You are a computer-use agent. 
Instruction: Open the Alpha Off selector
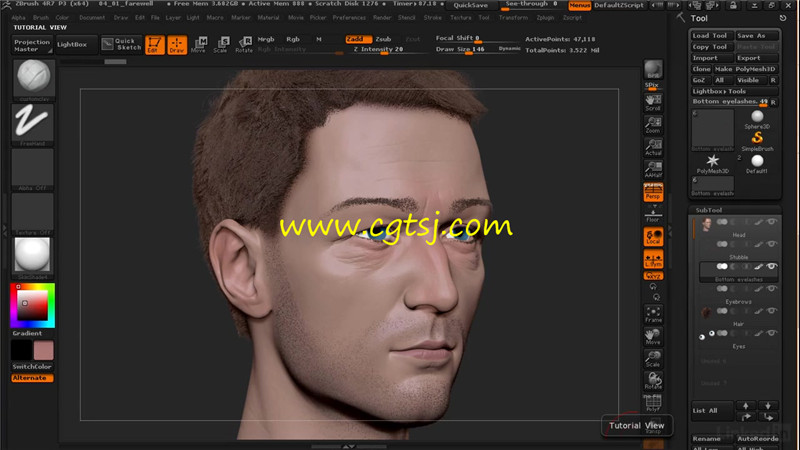click(33, 169)
